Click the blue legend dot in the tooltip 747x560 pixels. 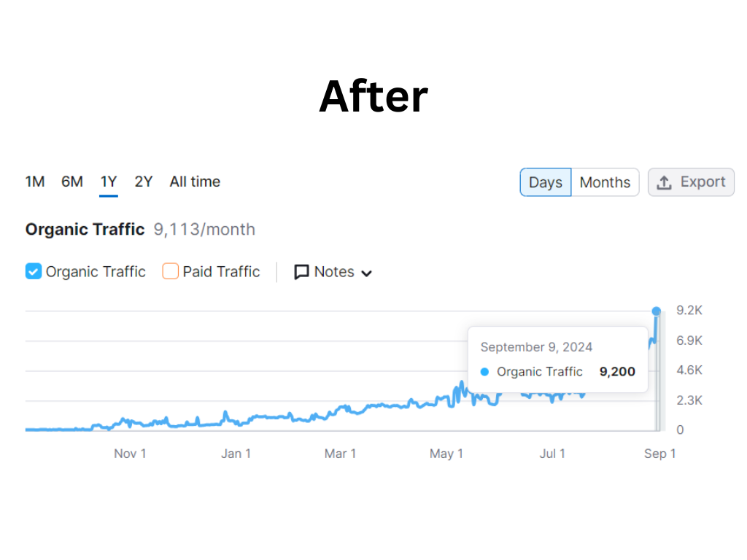(485, 372)
